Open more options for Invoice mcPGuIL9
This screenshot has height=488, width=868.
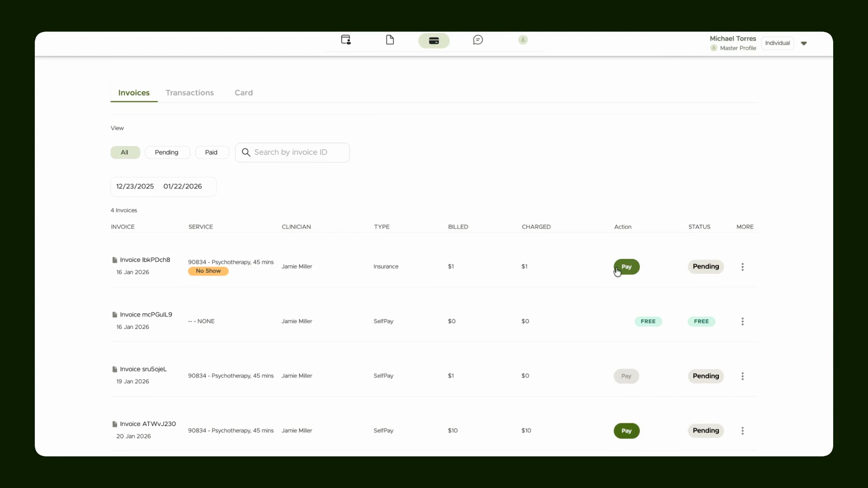point(742,321)
